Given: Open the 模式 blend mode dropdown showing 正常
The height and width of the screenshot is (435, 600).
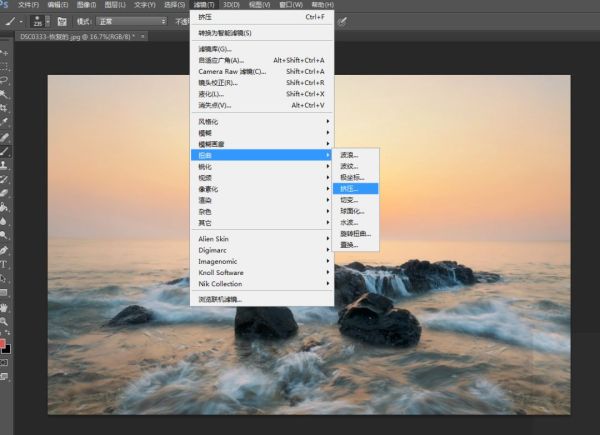Looking at the screenshot, I should 131,21.
